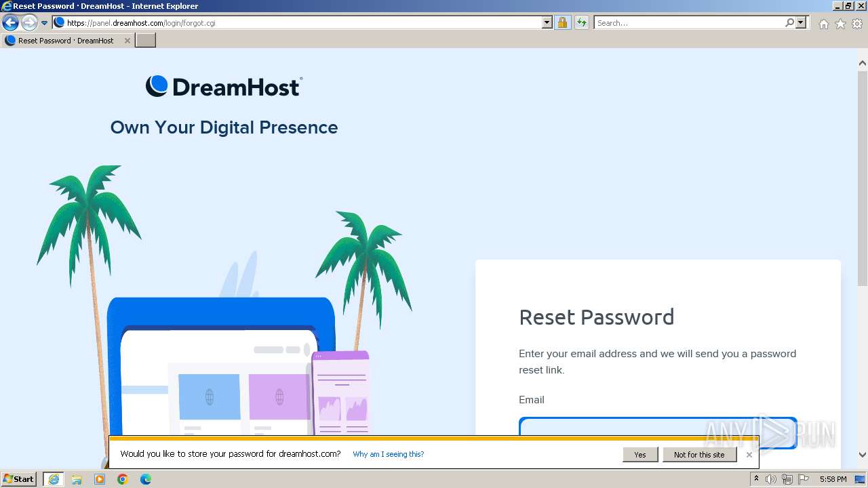Click the vertical scrollbar thumb
The width and height of the screenshot is (868, 488).
863,178
